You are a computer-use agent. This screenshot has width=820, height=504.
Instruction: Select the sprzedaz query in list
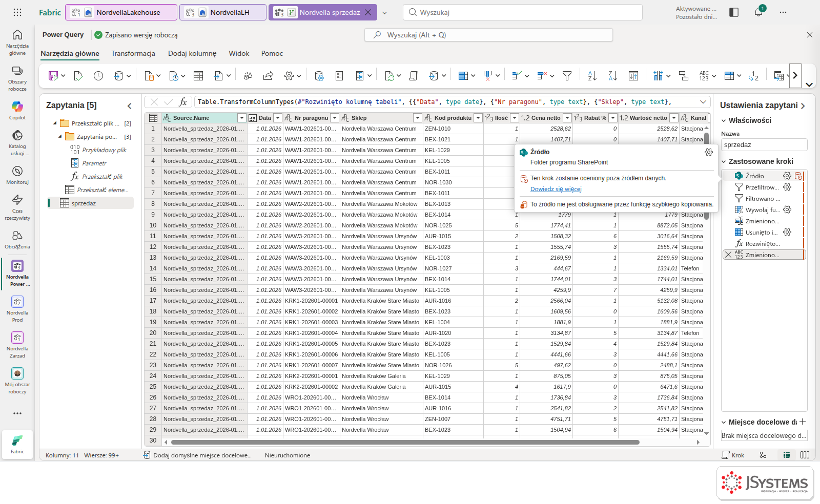click(91, 203)
